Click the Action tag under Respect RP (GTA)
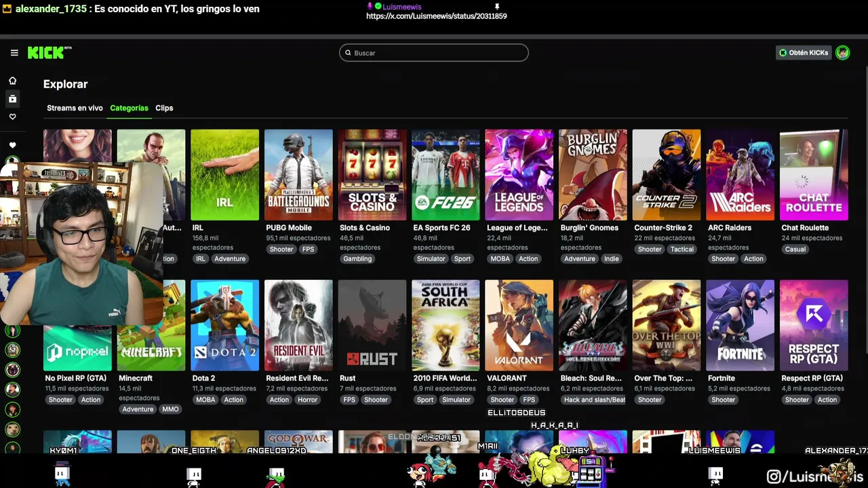Screen dimensions: 868x488 pos(827,400)
